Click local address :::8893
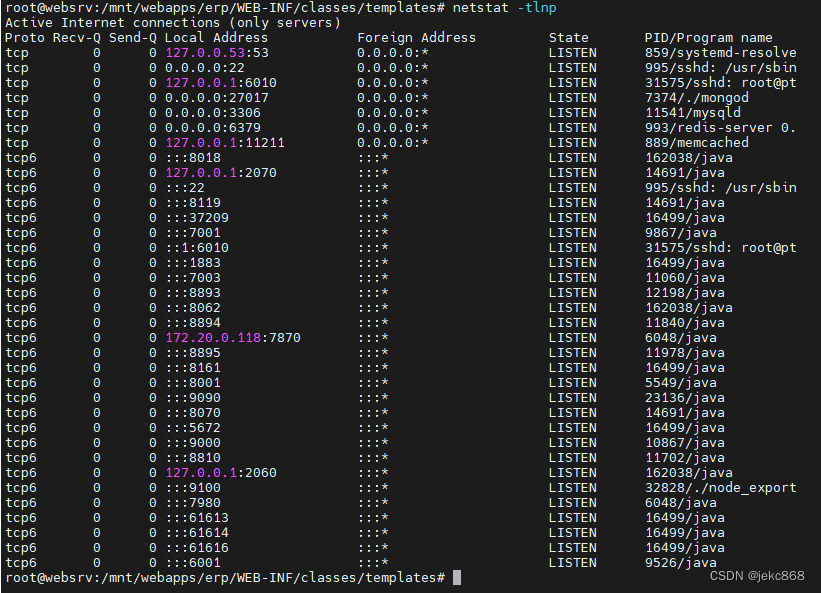This screenshot has height=593, width=821. point(193,293)
